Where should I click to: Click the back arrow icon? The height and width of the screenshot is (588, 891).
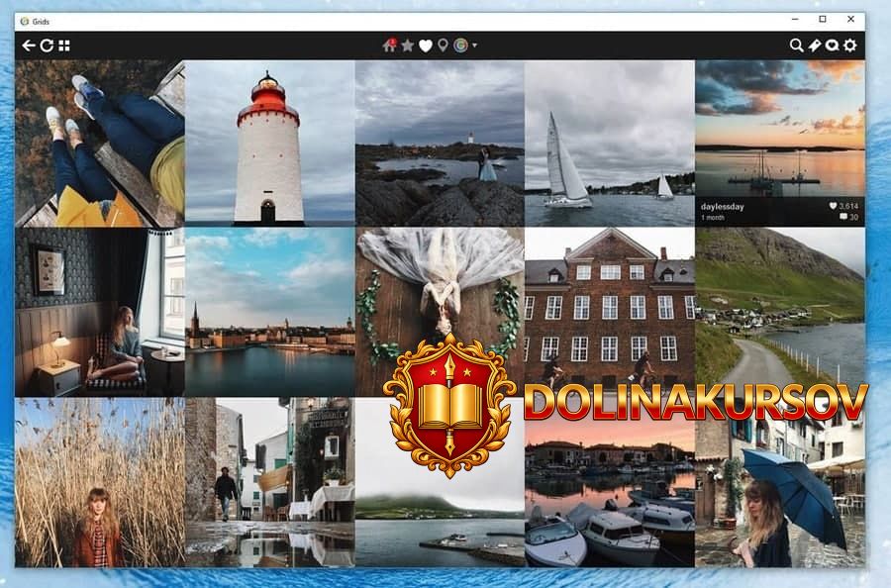[x=29, y=46]
